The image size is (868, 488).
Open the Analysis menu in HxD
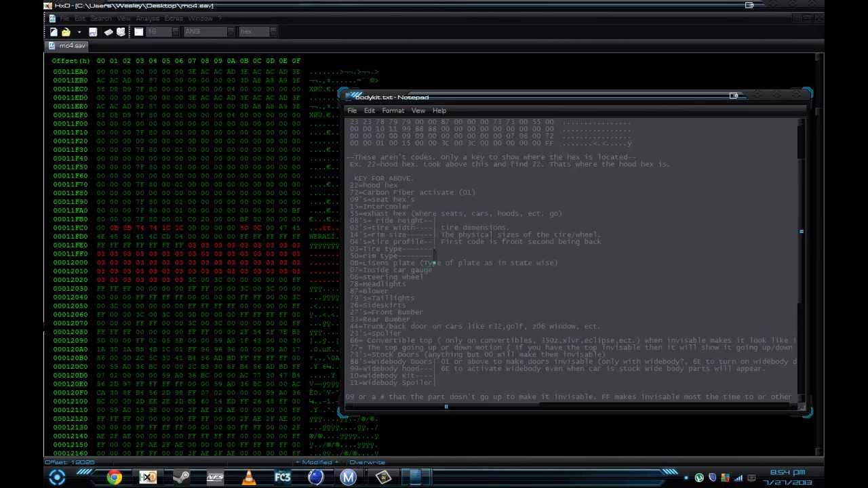(x=147, y=18)
